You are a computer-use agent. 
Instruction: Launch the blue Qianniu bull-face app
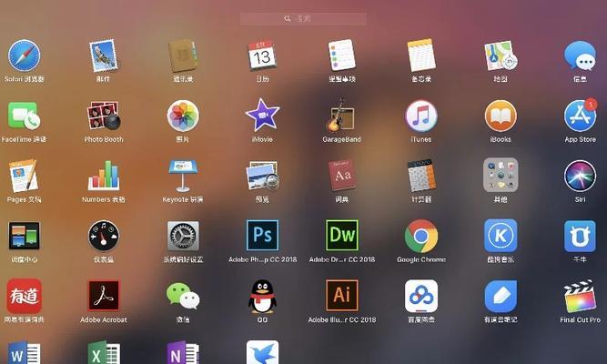coord(580,237)
